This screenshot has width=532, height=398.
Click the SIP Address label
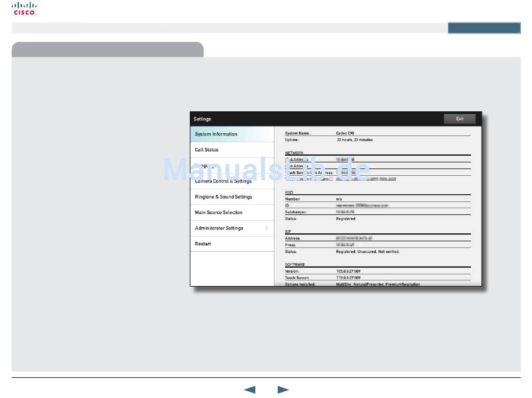pos(292,238)
